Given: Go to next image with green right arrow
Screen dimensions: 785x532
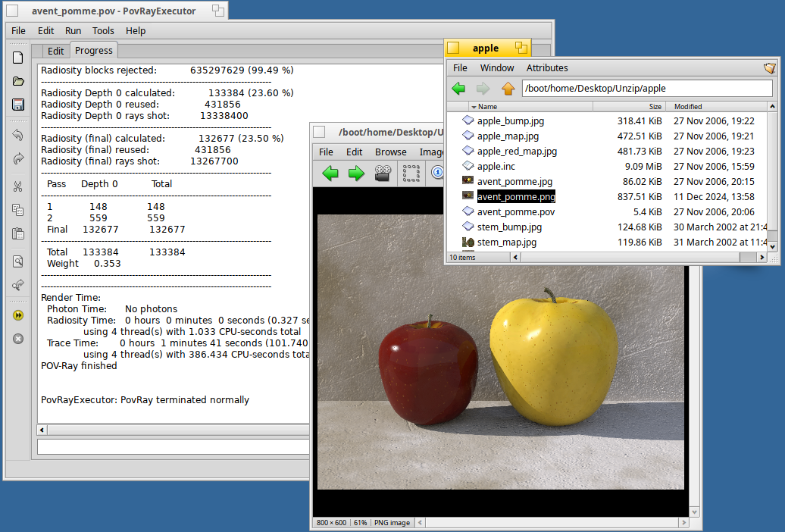Looking at the screenshot, I should 356,174.
